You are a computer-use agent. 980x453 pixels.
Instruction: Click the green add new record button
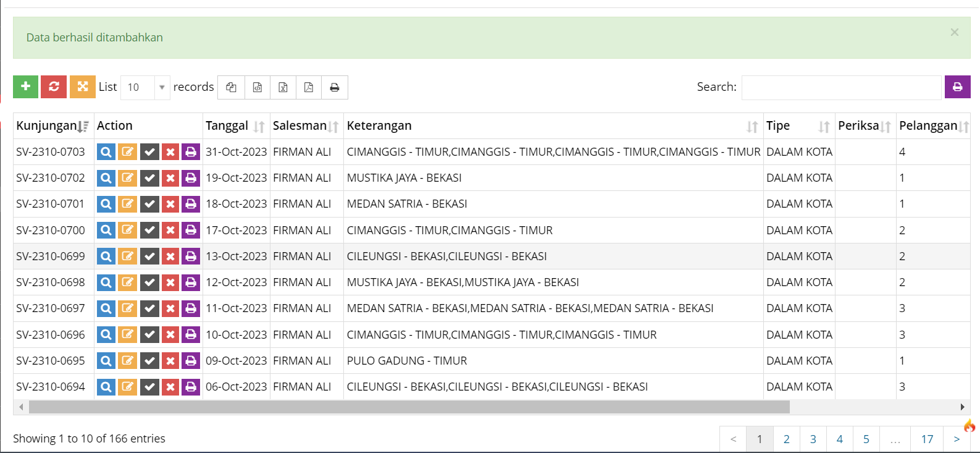(25, 87)
